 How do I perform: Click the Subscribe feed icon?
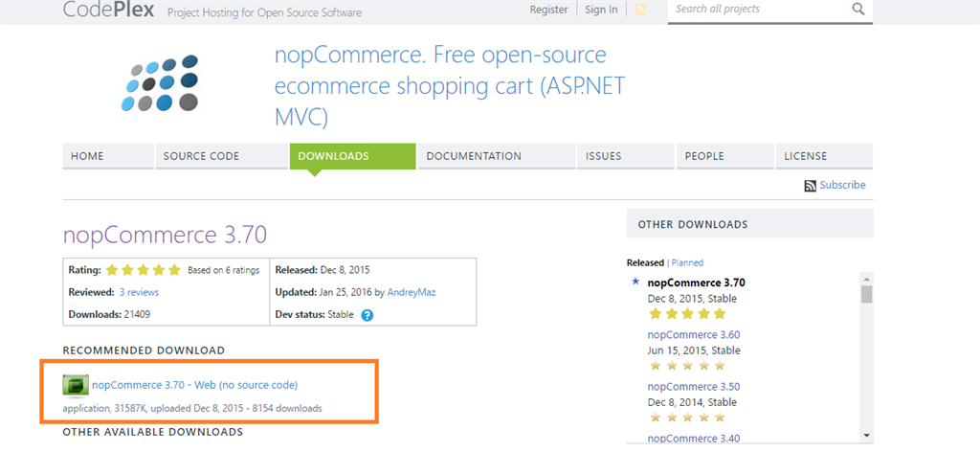click(x=810, y=186)
